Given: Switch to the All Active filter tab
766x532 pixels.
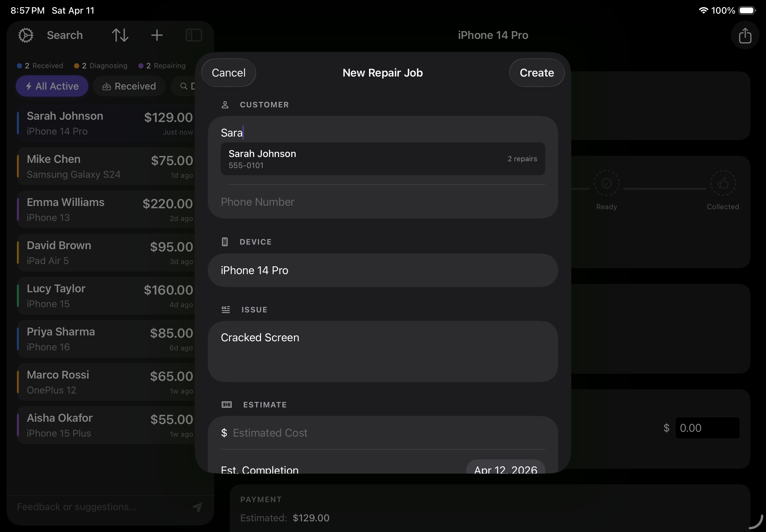Looking at the screenshot, I should coord(52,86).
